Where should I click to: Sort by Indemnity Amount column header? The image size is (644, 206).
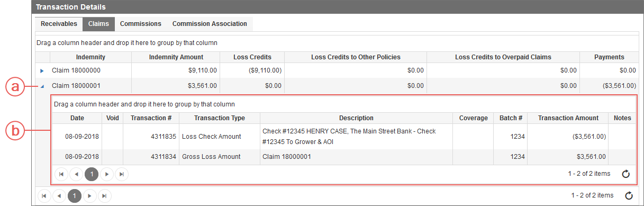point(176,57)
